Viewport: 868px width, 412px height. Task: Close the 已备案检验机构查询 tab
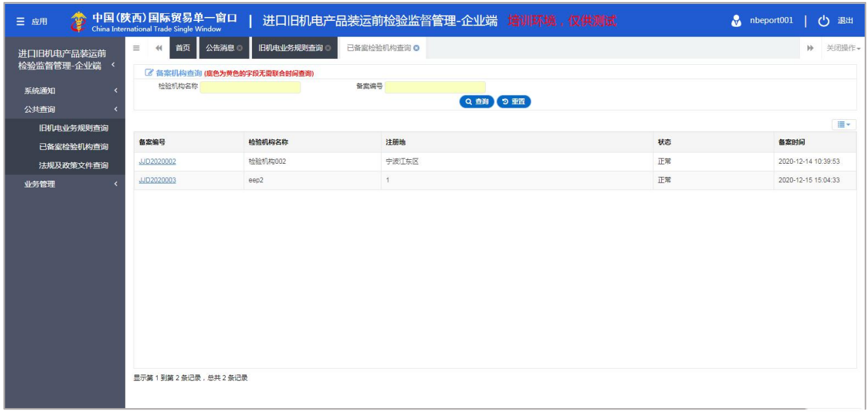click(416, 48)
